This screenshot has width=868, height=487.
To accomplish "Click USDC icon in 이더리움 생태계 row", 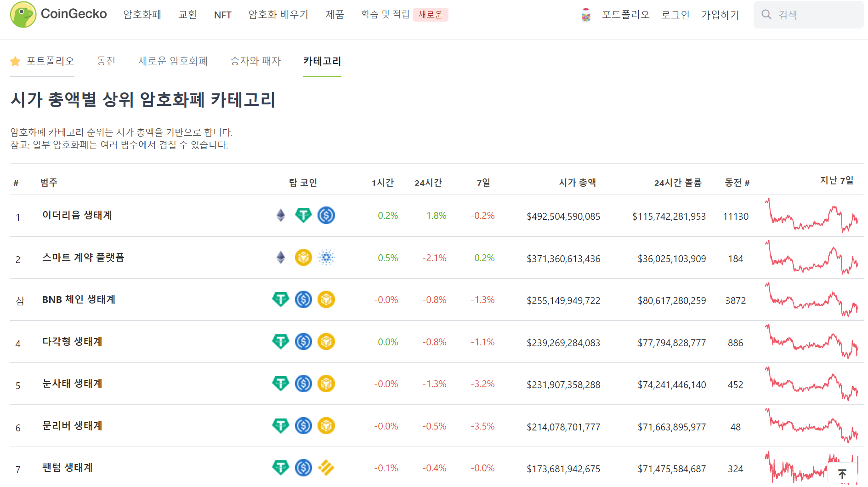I will (326, 215).
